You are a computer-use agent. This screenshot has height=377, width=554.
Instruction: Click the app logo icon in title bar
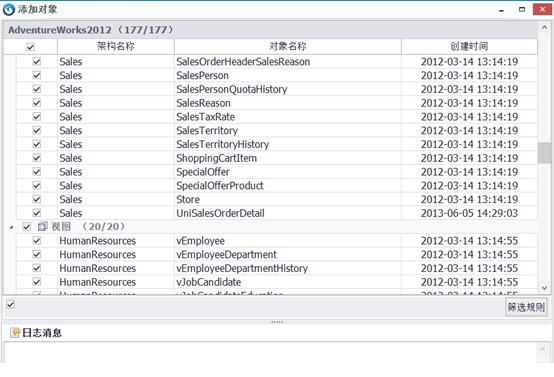point(8,10)
